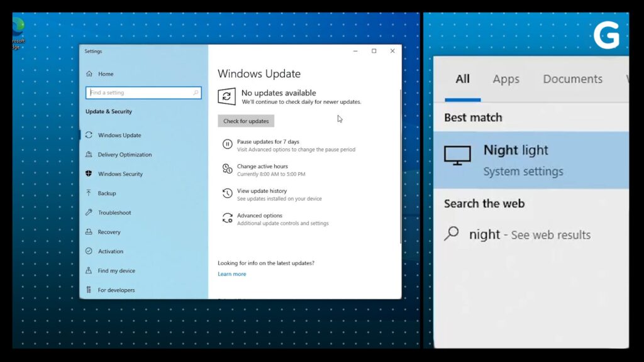
Task: Open the Activation settings page
Action: tap(111, 251)
